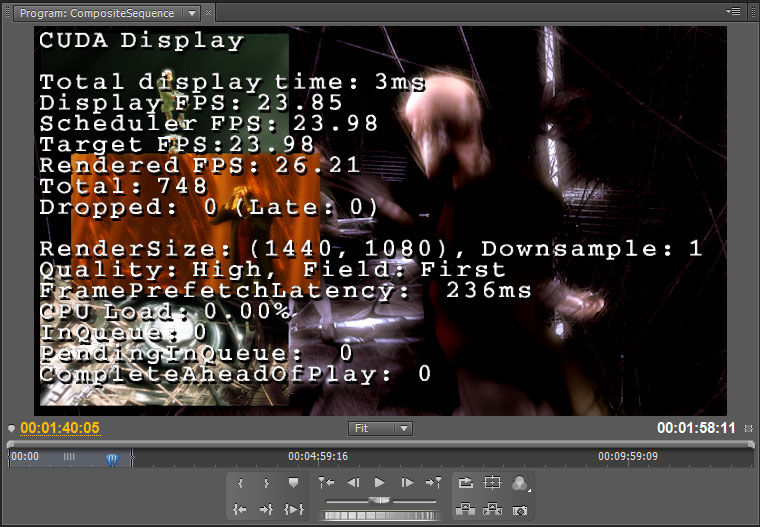760x527 pixels.
Task: Step forward one frame
Action: [x=407, y=482]
